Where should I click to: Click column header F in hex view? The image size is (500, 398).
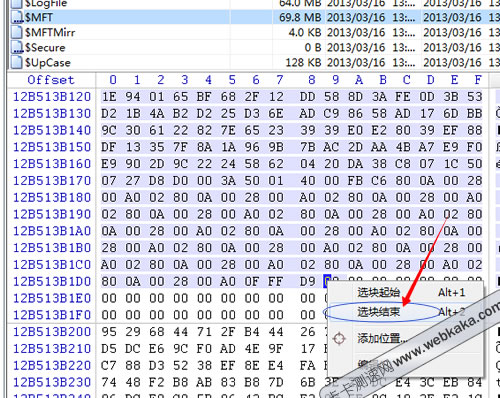click(478, 80)
